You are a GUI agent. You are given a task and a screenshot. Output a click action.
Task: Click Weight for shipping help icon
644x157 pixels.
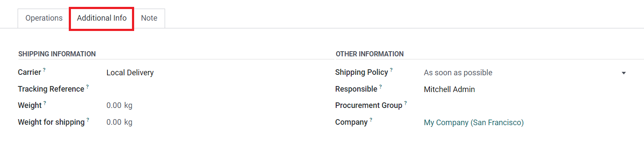[x=88, y=120]
